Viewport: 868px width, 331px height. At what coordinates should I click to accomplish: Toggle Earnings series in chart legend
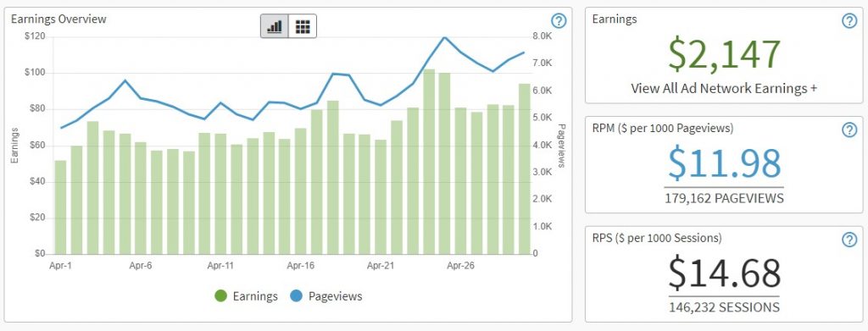click(247, 296)
